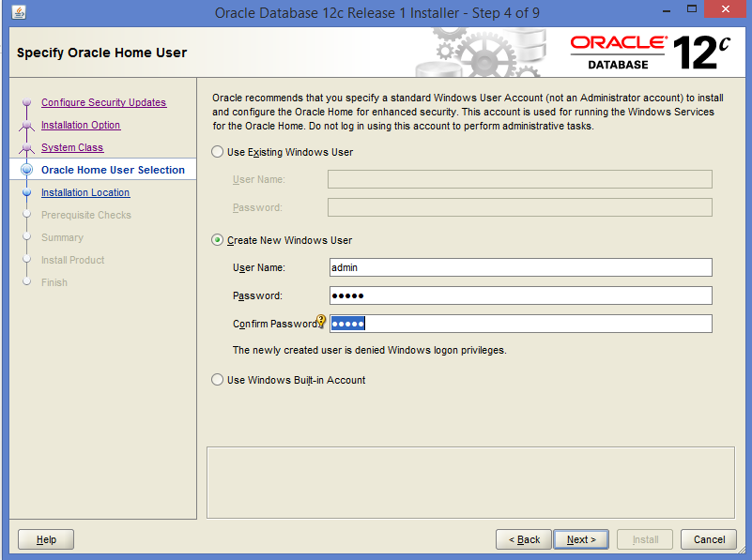The image size is (752, 560).
Task: Maximize the installer window
Action: 692,9
